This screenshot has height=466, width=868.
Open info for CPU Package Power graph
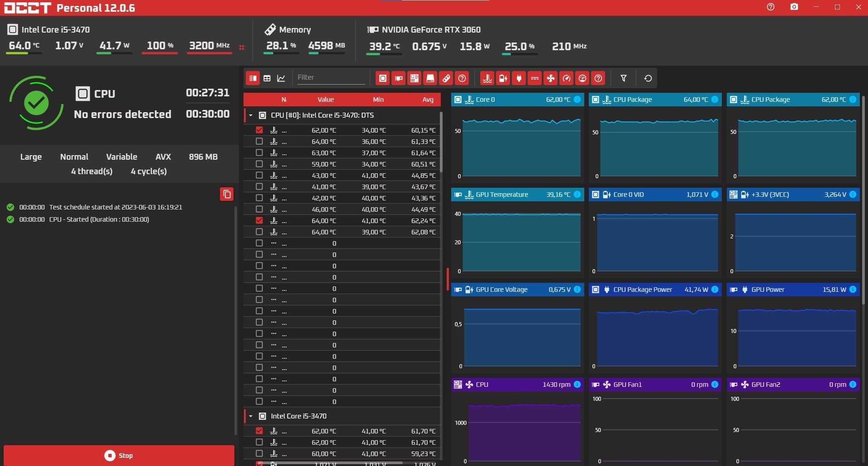click(x=715, y=290)
